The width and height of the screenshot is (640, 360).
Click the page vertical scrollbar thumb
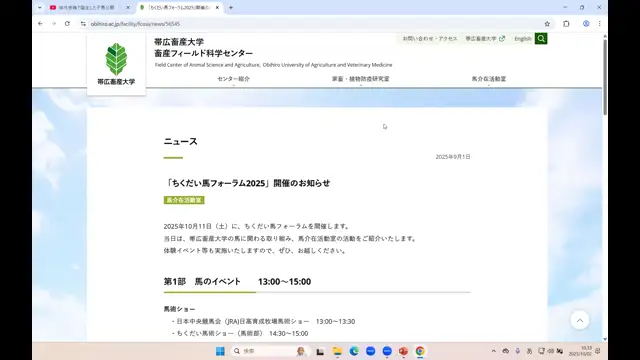pos(605,77)
